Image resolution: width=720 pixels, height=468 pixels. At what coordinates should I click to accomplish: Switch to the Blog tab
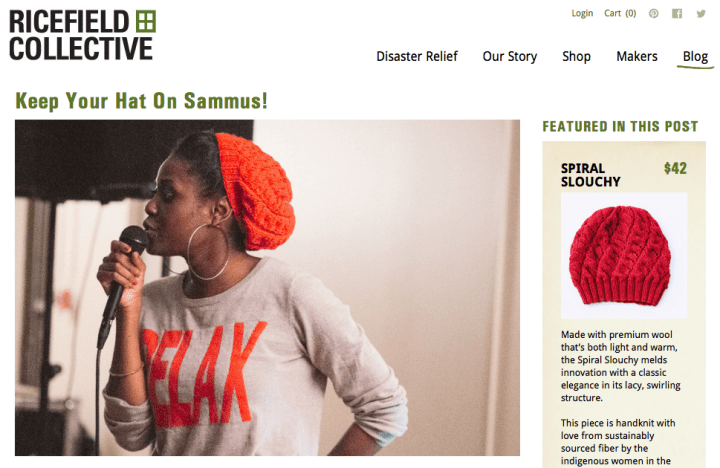tap(695, 56)
